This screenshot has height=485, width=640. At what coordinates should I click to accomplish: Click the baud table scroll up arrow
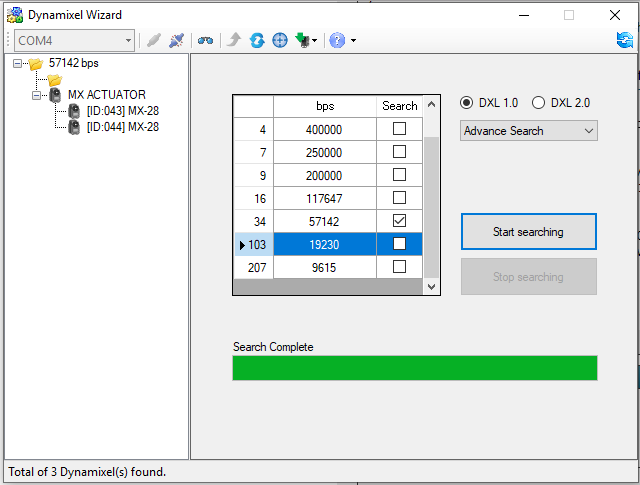click(x=431, y=105)
